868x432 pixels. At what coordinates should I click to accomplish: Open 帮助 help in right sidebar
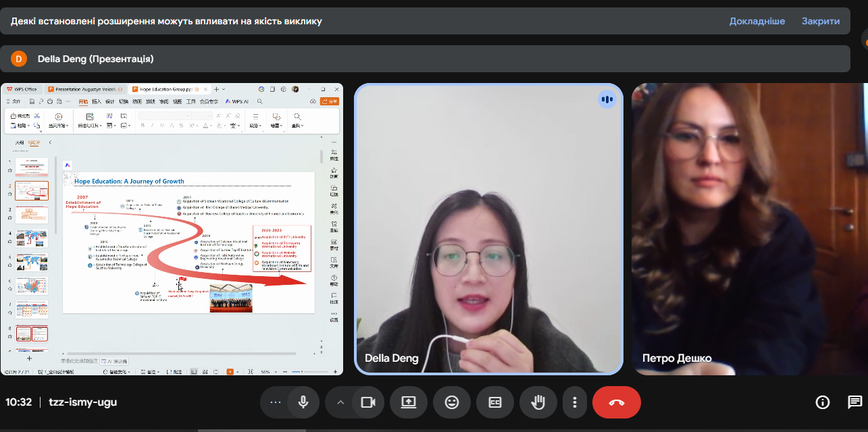(x=334, y=280)
